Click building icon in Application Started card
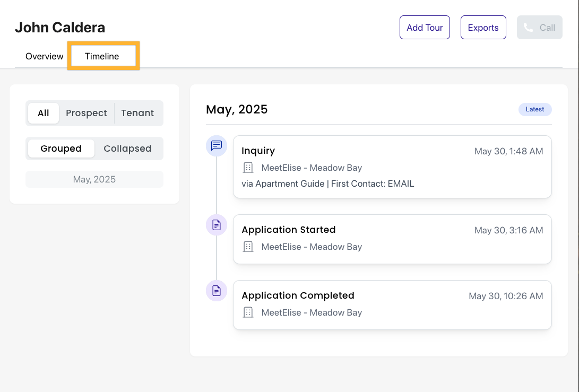 248,247
